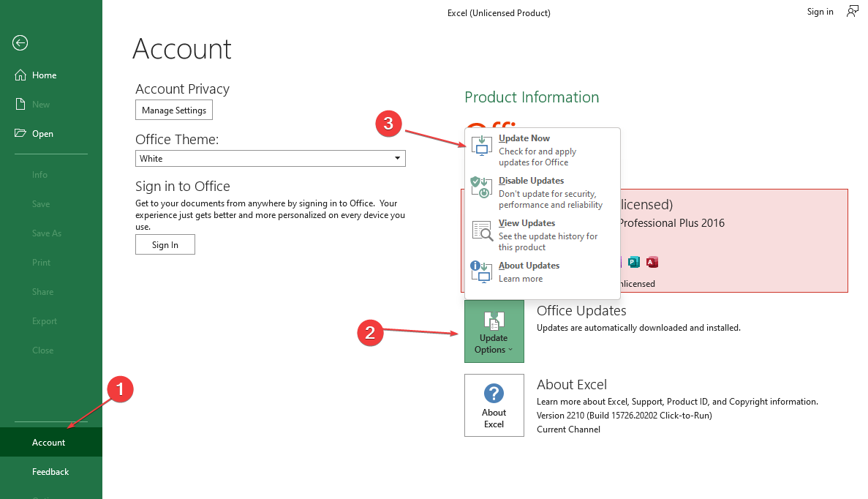Click the Professional Plus 2016 product text
868x499 pixels.
(x=671, y=222)
